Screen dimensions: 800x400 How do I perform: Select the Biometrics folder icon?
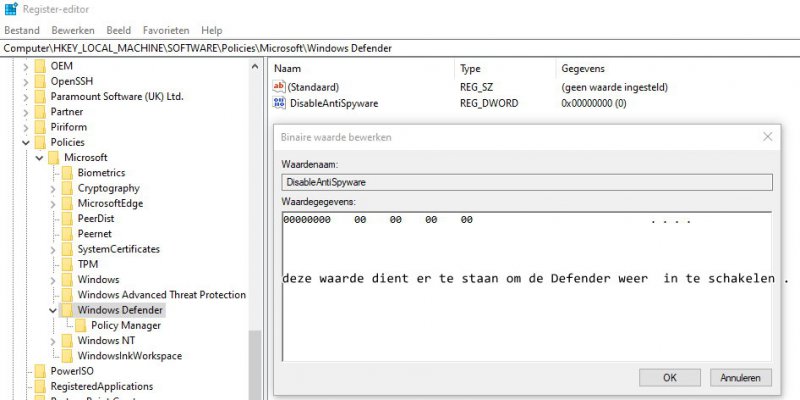pos(67,173)
